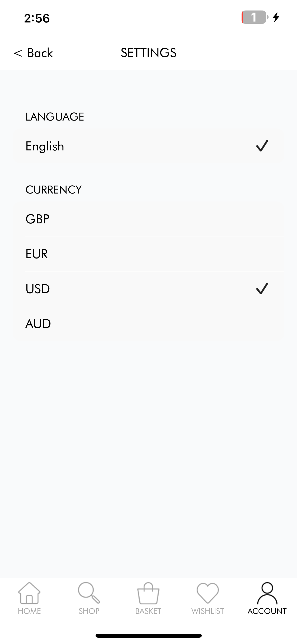Screen dimensions: 297x644
Task: Select GBP as currency
Action: coord(148,219)
